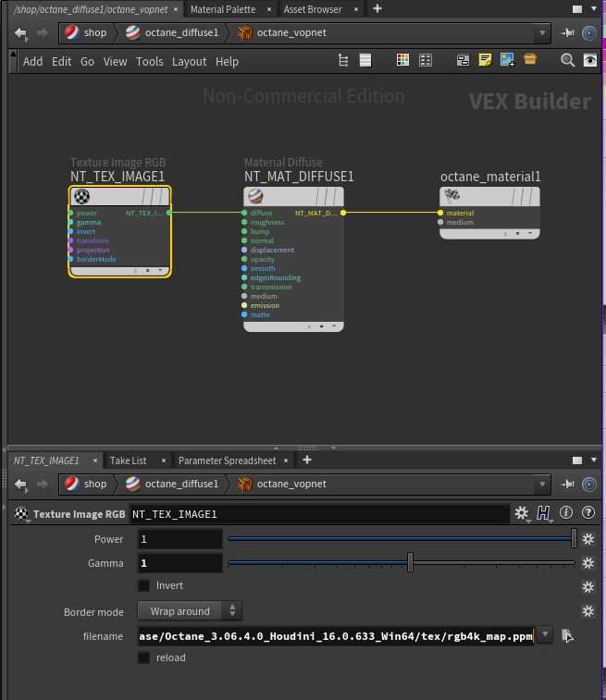
Task: Toggle parameter pane link target icon
Action: pyautogui.click(x=589, y=484)
